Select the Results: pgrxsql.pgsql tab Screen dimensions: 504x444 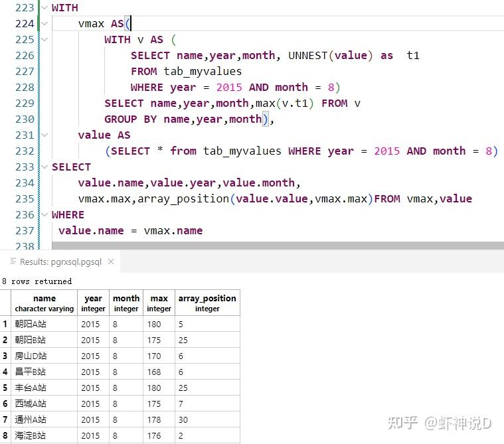click(60, 261)
